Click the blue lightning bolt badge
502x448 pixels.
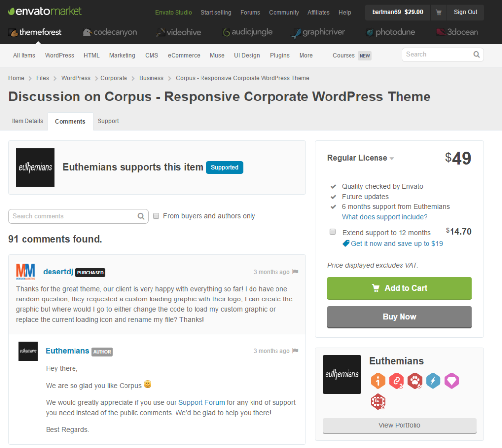(x=433, y=381)
